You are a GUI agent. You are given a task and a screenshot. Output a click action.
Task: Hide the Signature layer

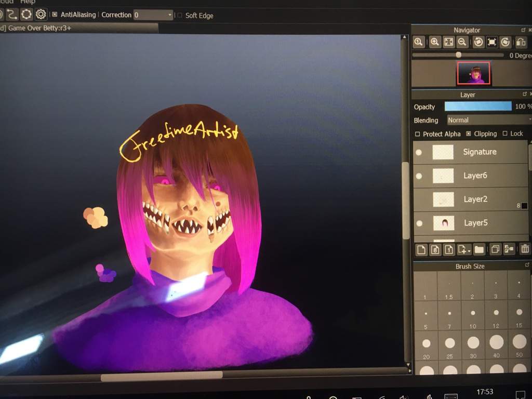pyautogui.click(x=419, y=152)
